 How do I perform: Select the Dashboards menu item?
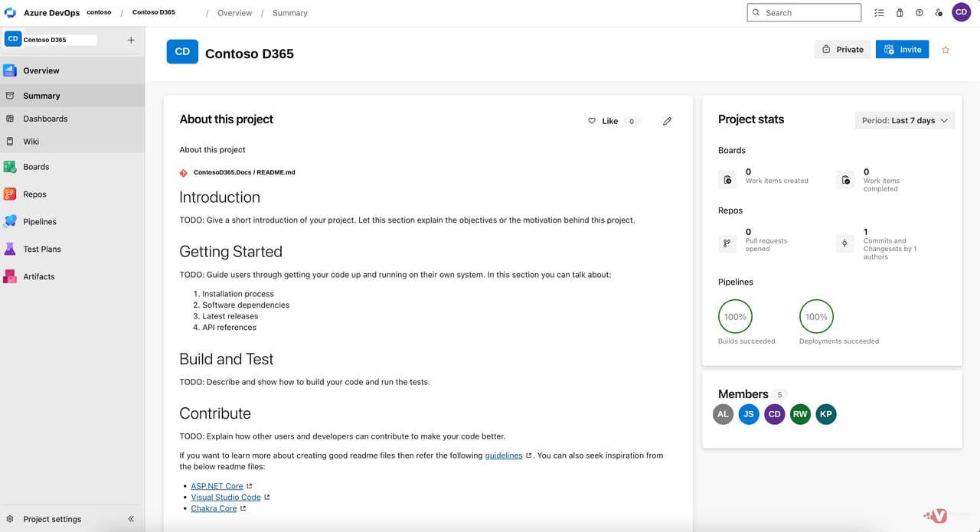pyautogui.click(x=72, y=119)
